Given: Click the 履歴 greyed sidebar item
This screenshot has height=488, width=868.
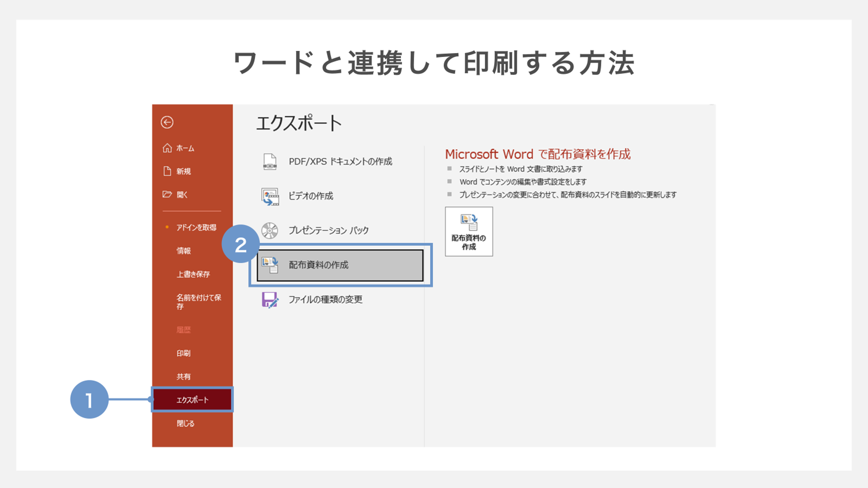Looking at the screenshot, I should coord(184,330).
